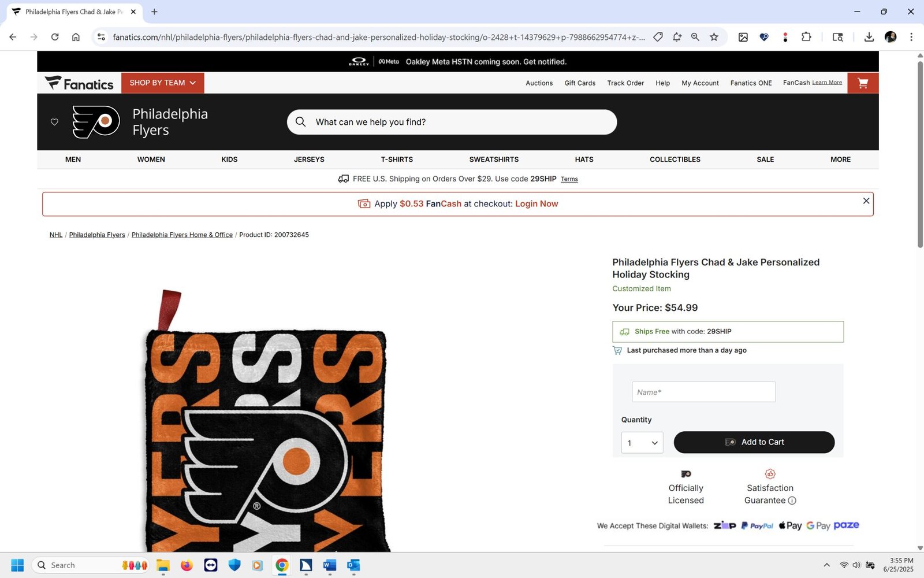Open the Gift Cards link
Image resolution: width=924 pixels, height=578 pixels.
coord(580,83)
